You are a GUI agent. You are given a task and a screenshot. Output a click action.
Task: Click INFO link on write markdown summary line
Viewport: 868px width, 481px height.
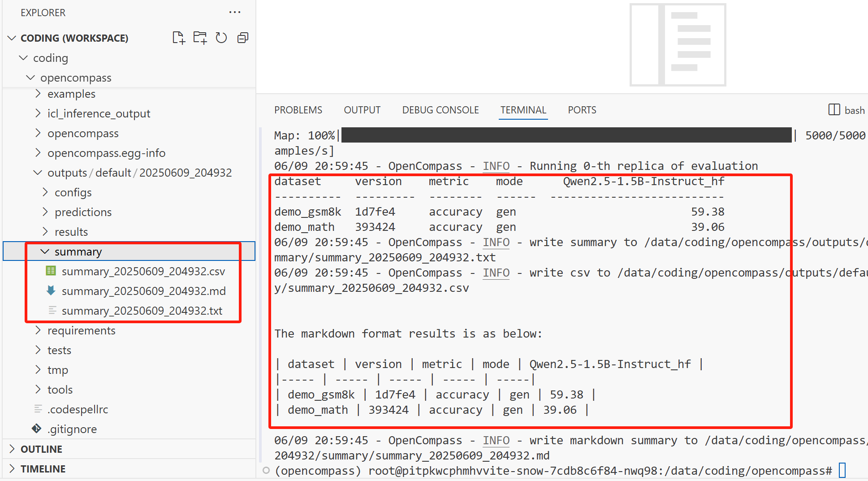(496, 440)
